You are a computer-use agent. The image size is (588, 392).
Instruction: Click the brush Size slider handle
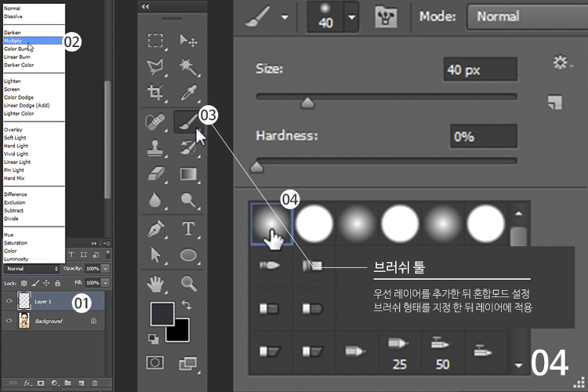pos(307,103)
